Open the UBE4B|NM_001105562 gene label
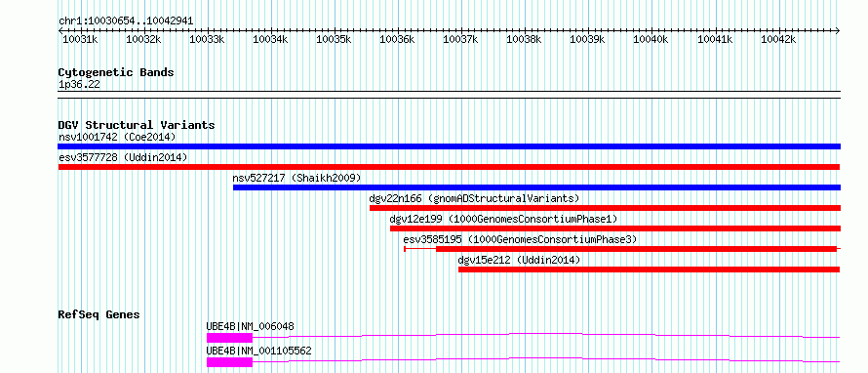The width and height of the screenshot is (868, 373). [259, 351]
